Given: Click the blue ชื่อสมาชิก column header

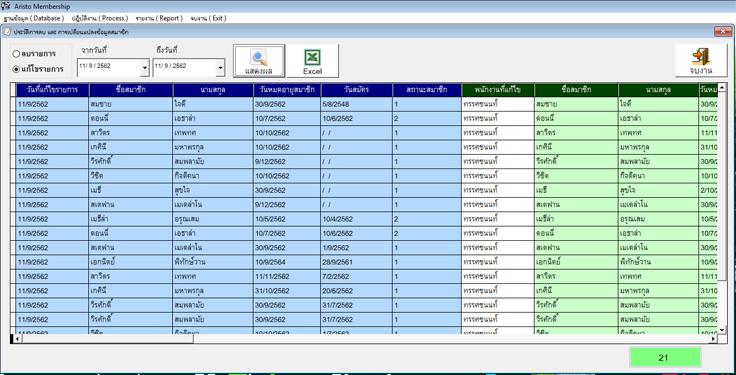Looking at the screenshot, I should pos(131,90).
